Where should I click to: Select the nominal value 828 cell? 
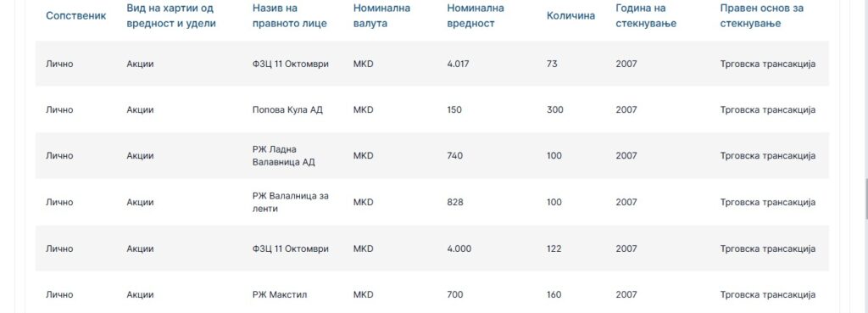click(x=455, y=202)
